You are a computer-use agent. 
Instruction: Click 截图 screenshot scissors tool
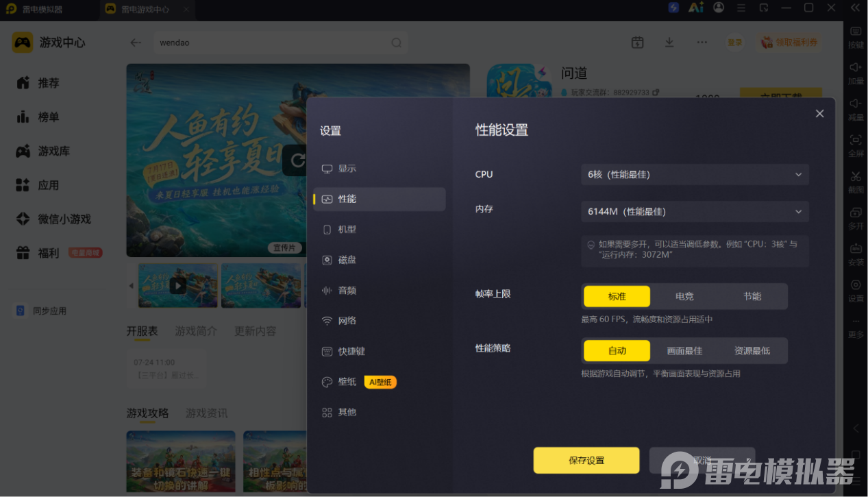856,182
